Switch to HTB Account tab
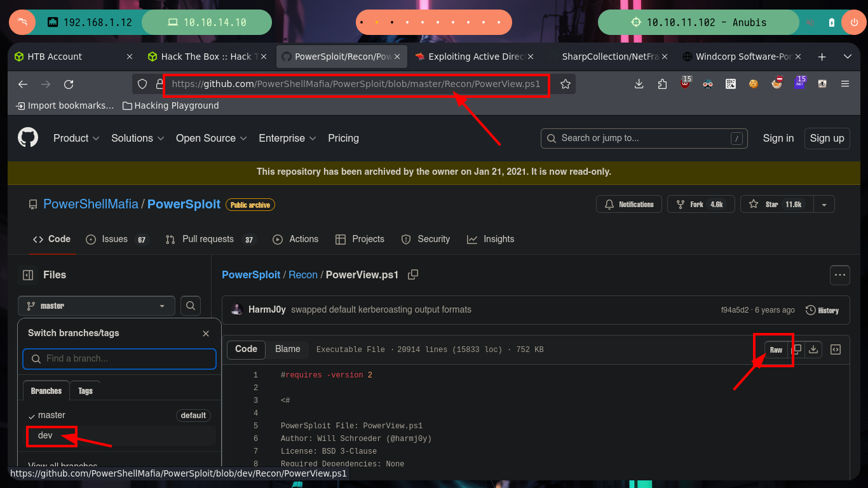The image size is (868, 488). tap(74, 57)
